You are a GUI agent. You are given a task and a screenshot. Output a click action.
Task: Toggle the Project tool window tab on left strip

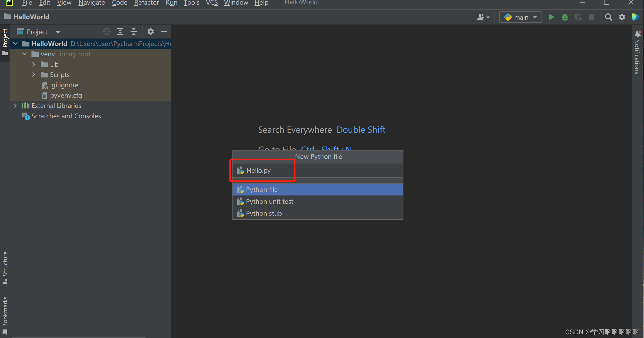click(x=5, y=43)
